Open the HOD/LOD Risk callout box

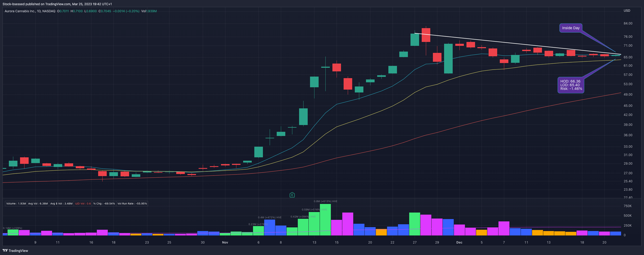click(571, 84)
